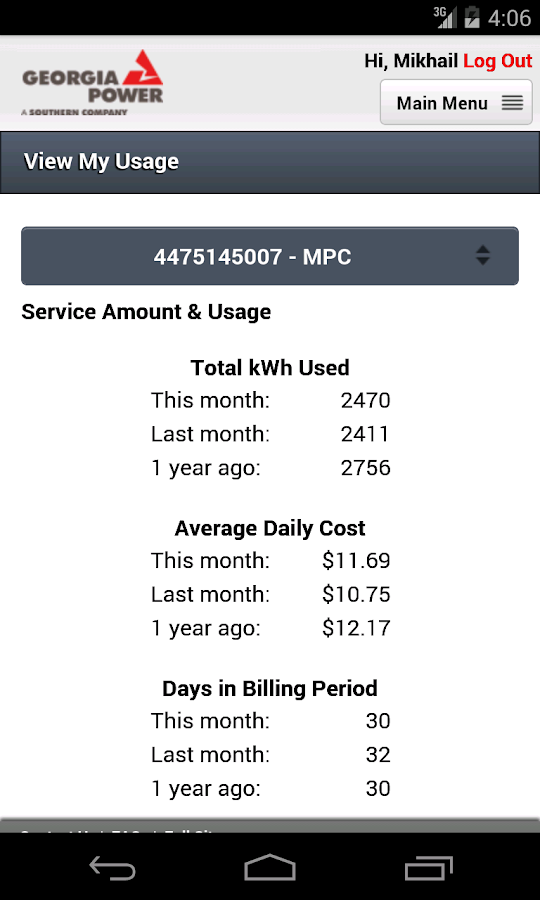
Task: Select the View My Usage header bar
Action: [270, 162]
